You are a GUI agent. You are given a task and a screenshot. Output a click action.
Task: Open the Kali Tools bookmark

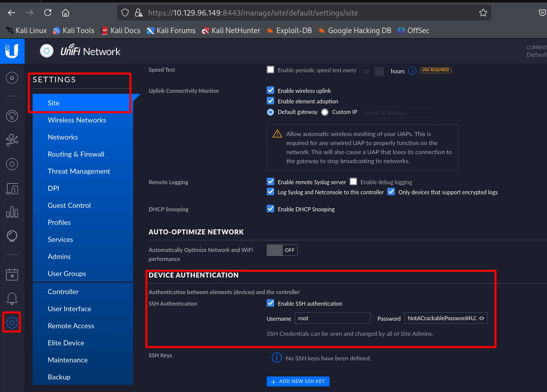[74, 31]
